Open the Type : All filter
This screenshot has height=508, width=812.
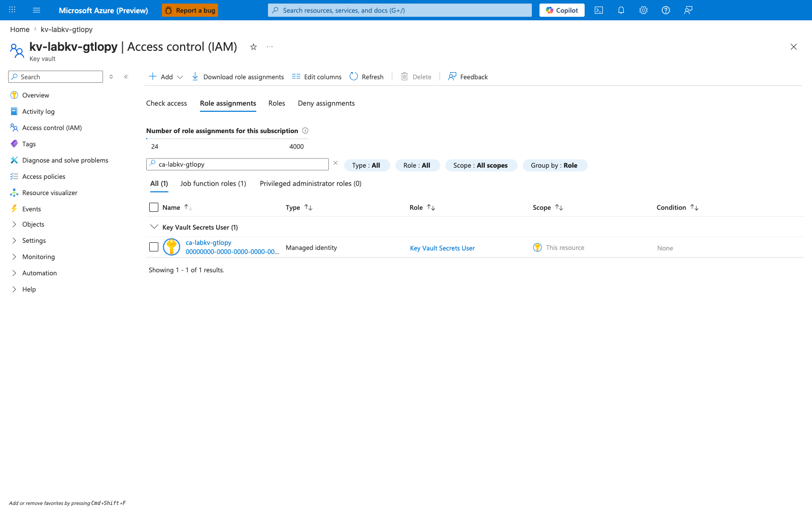pyautogui.click(x=367, y=165)
